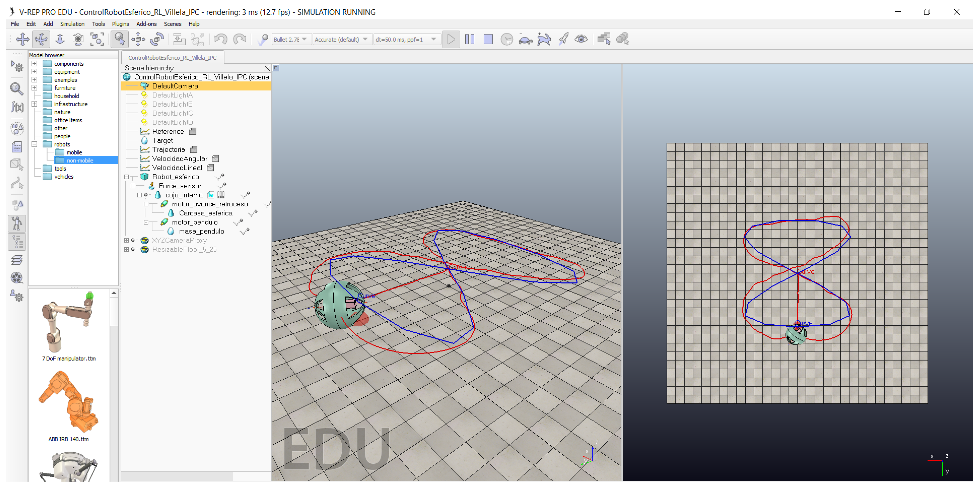The image size is (980, 488).
Task: Select the object rotate tool
Action: click(157, 39)
